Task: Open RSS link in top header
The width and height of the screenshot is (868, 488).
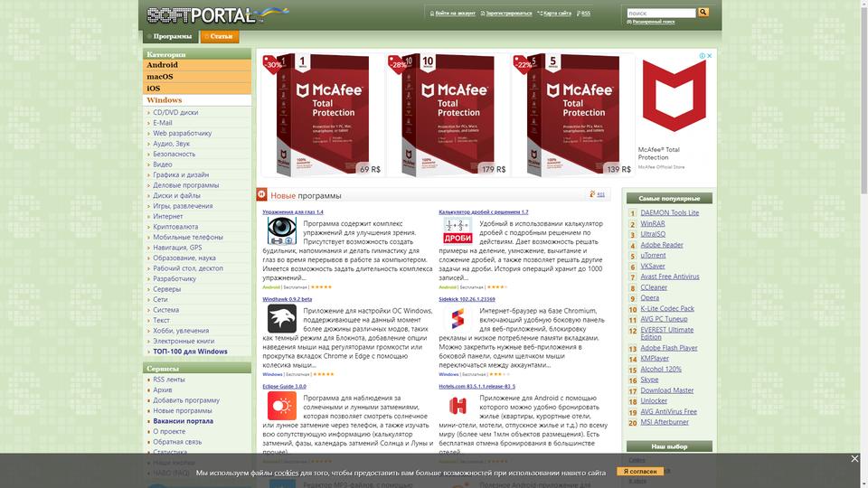Action: pos(586,14)
